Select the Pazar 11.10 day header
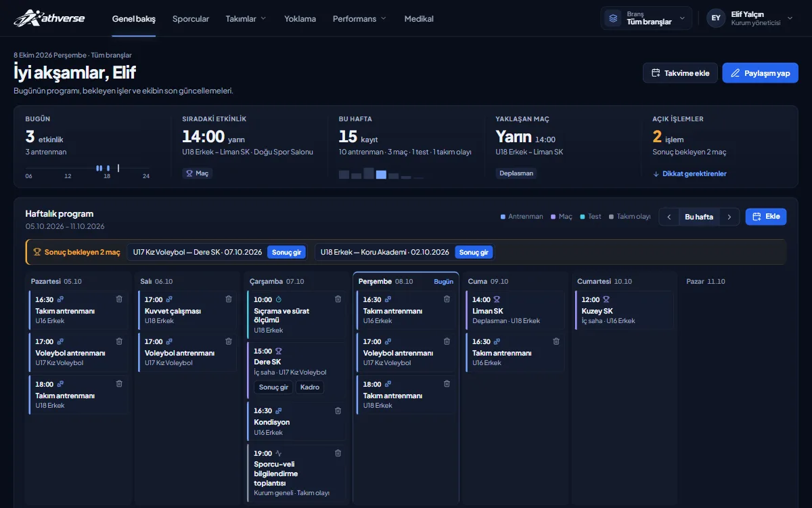The image size is (812, 508). pyautogui.click(x=705, y=281)
